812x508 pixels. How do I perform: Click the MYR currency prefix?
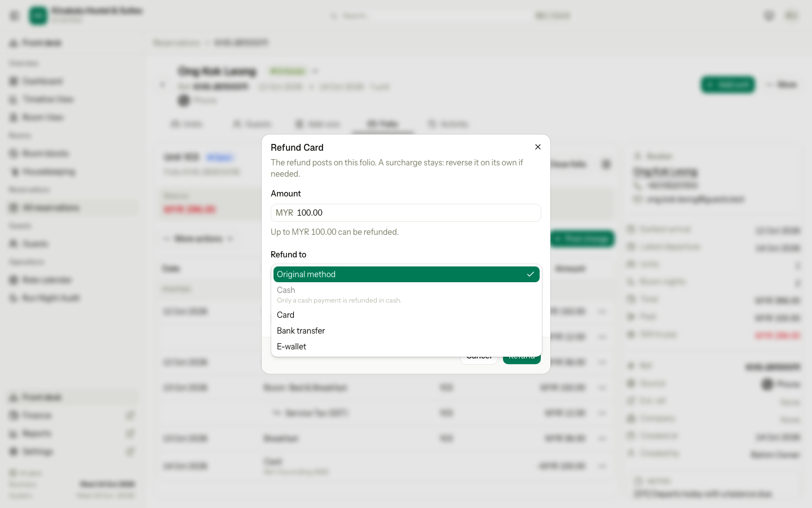(x=285, y=213)
